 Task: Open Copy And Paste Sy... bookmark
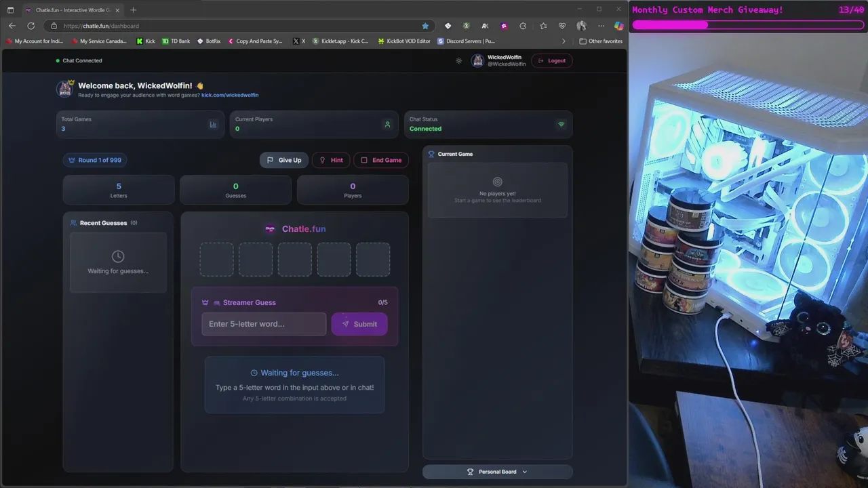tap(255, 41)
